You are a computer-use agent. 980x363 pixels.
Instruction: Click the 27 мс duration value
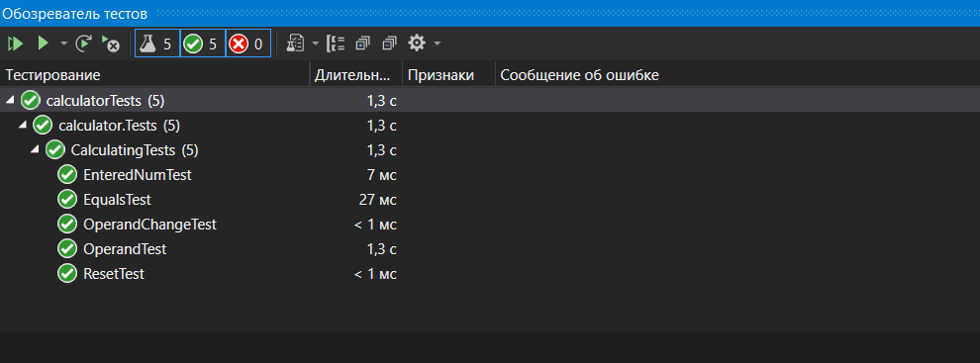377,201
